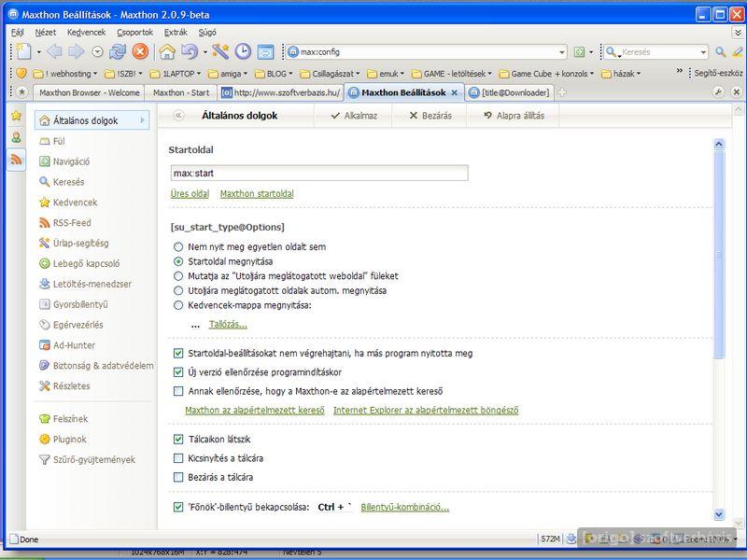Click the 'Billentyű-kombináció...' link
The image size is (747, 560).
[404, 507]
